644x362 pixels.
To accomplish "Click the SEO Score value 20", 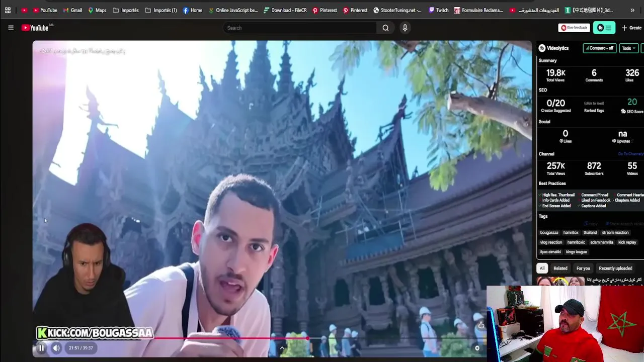I will (x=632, y=102).
